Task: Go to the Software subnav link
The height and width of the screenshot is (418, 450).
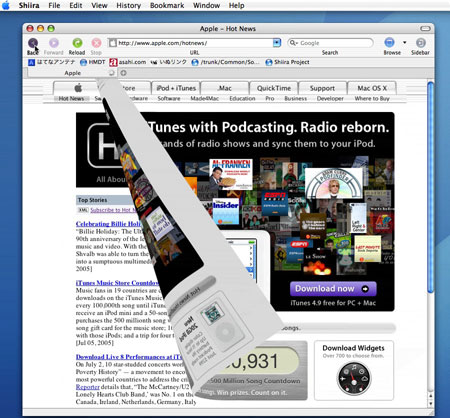Action: tap(169, 98)
